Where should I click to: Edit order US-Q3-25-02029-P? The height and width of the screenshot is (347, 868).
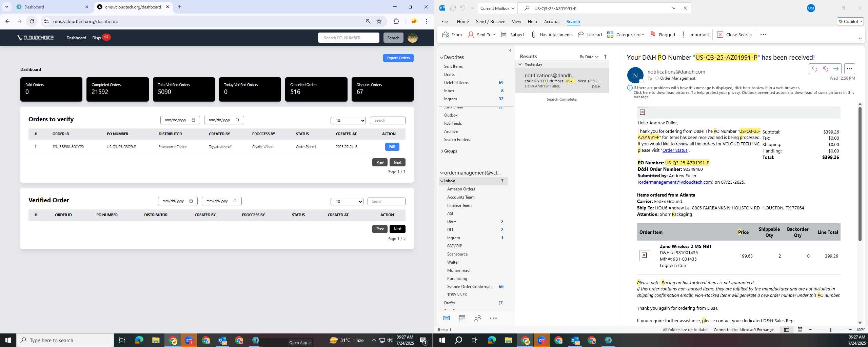pos(392,147)
